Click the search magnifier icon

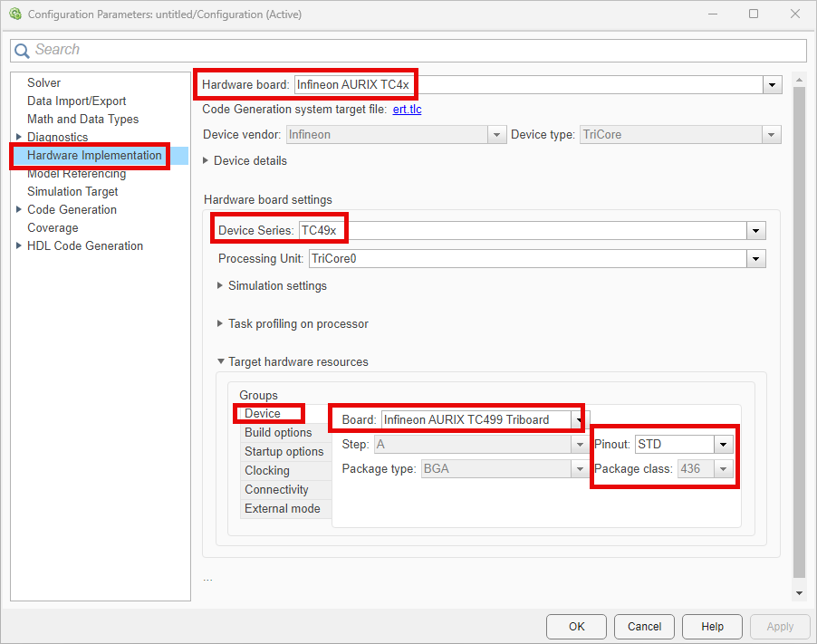pos(23,50)
